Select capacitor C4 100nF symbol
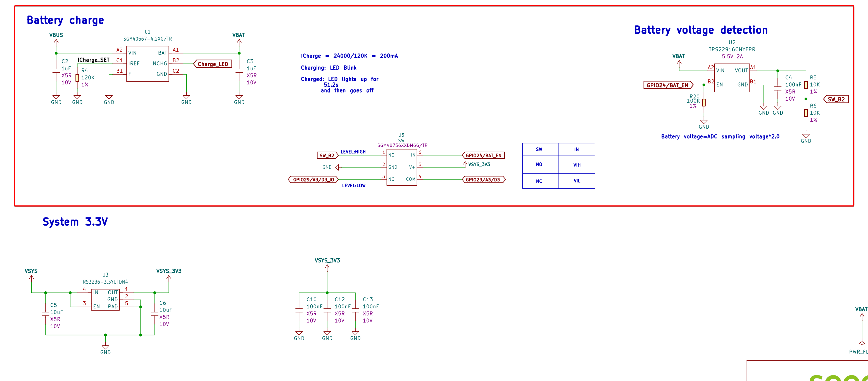 [778, 88]
